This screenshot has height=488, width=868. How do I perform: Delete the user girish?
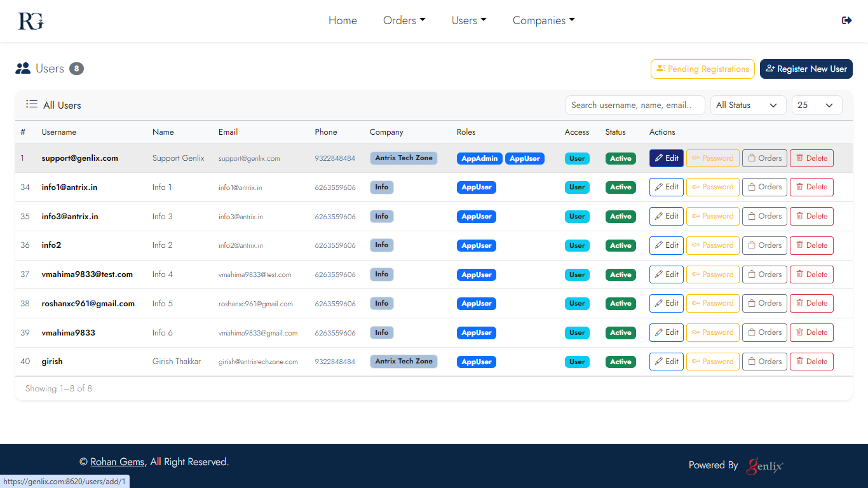811,362
